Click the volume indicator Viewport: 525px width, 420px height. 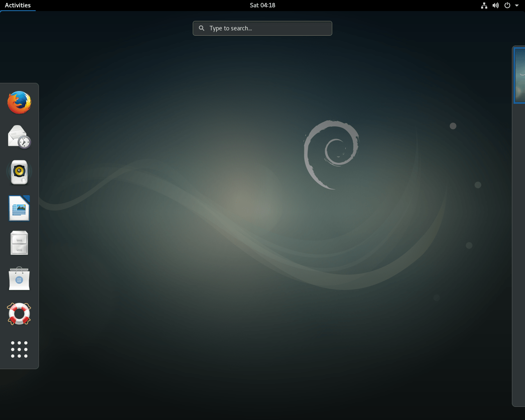pyautogui.click(x=495, y=5)
